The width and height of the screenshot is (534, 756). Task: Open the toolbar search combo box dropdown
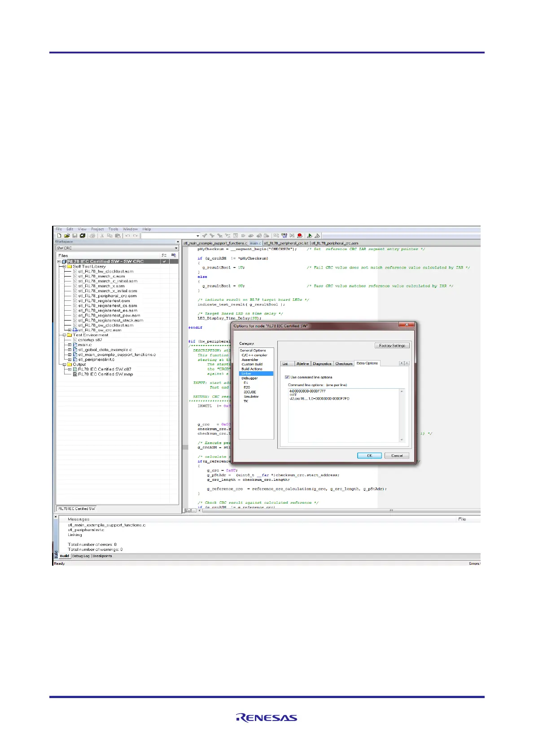click(198, 236)
